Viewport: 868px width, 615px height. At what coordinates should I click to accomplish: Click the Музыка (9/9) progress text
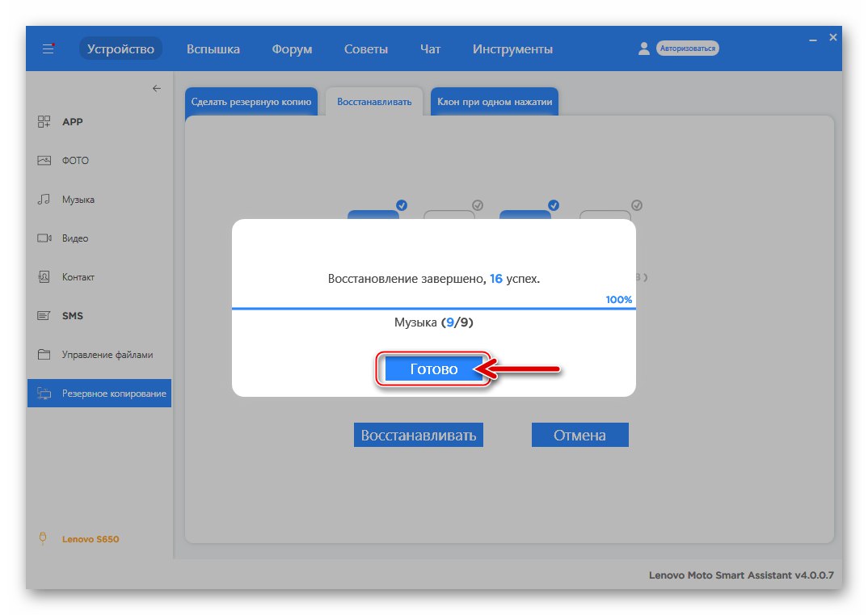433,322
